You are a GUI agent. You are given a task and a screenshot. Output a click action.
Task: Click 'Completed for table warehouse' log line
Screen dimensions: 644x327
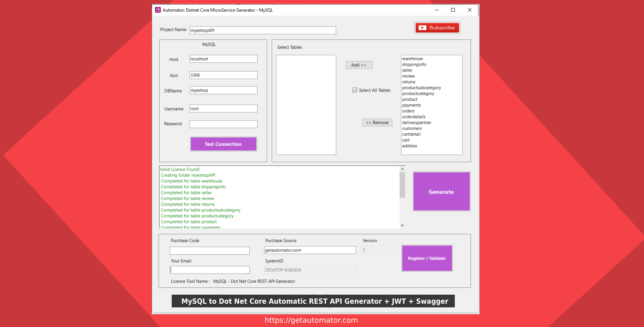(x=191, y=181)
